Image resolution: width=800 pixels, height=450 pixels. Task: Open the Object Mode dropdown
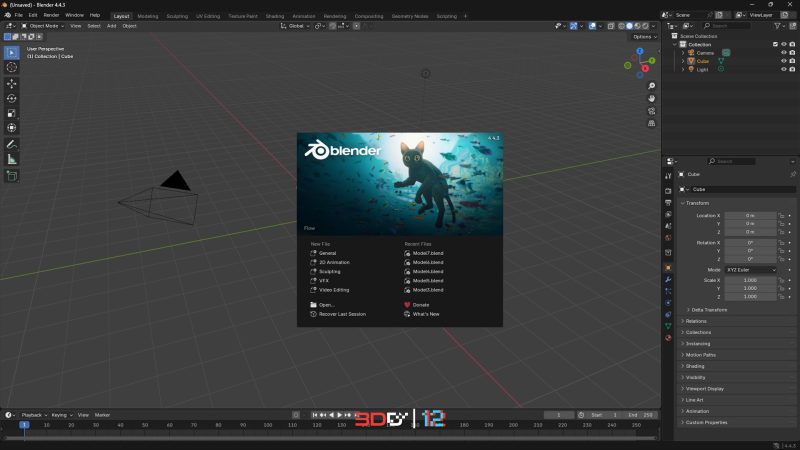(x=42, y=26)
